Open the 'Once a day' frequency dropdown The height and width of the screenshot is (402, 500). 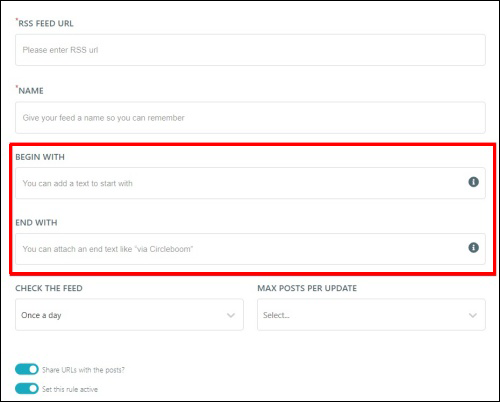pos(129,315)
